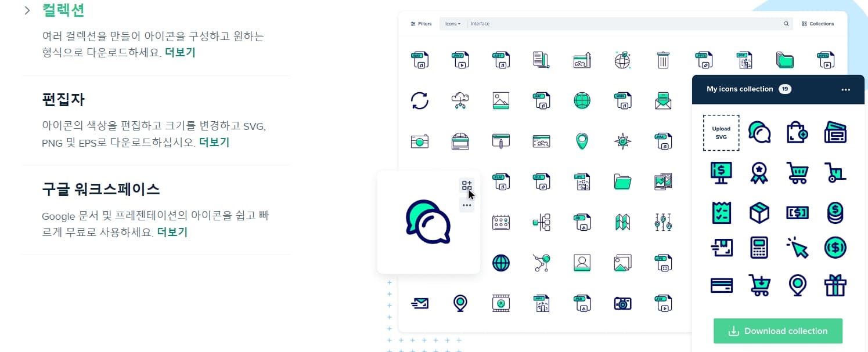Select the slider controls icon
868x352 pixels.
click(x=663, y=222)
